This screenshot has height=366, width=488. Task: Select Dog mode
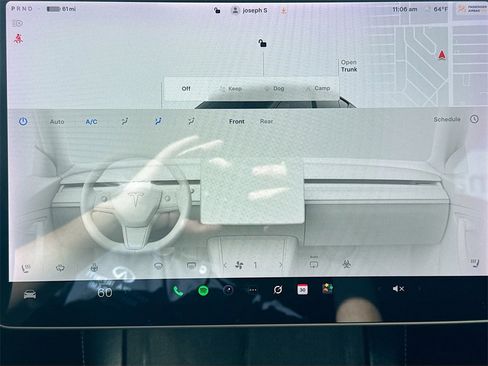point(274,88)
